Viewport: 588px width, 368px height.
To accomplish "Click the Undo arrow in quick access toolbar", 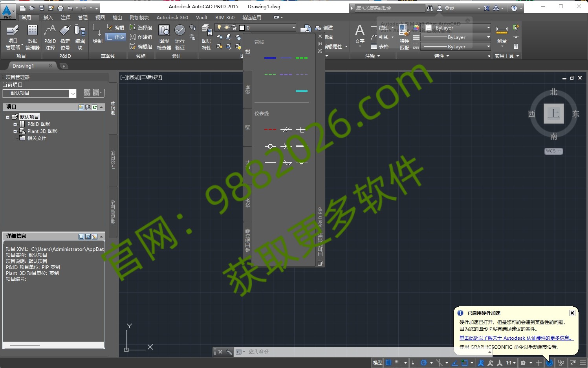I will point(70,8).
